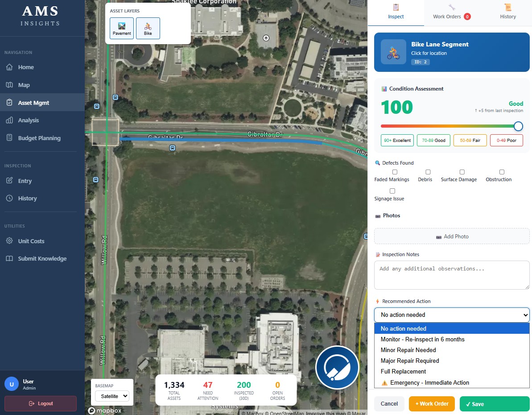Click the Add Photo button
Image resolution: width=532 pixels, height=415 pixels.
click(x=452, y=237)
